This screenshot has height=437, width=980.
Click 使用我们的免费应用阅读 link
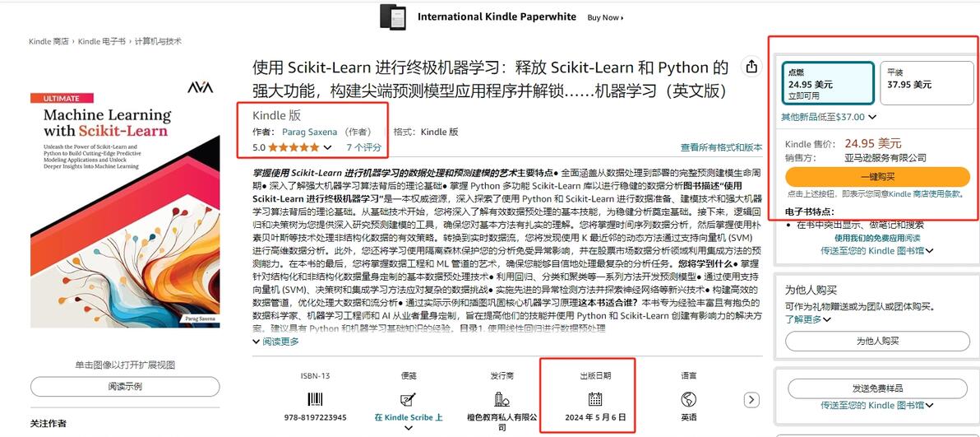(877, 238)
